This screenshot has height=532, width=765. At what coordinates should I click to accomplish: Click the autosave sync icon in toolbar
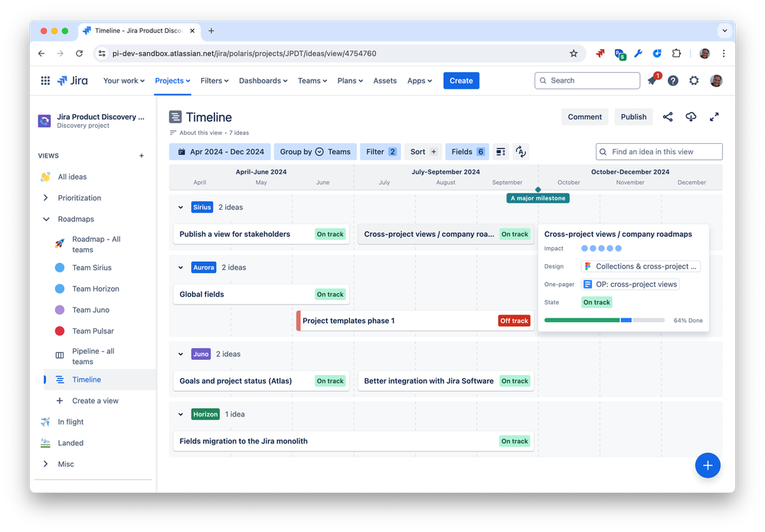[x=521, y=152]
